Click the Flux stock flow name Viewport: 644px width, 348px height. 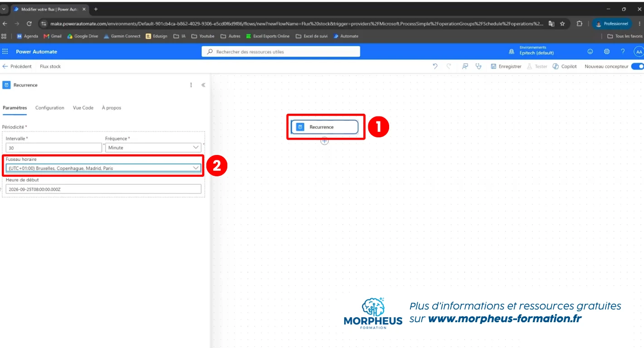(50, 66)
